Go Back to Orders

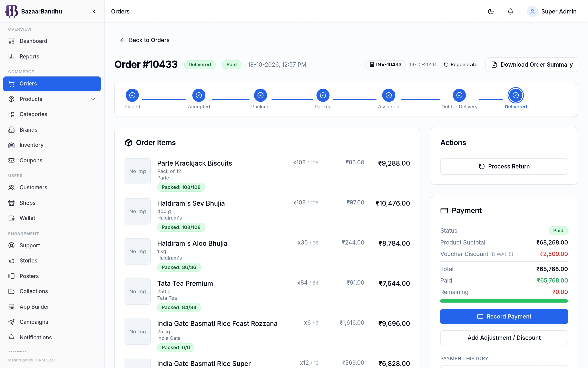[145, 40]
